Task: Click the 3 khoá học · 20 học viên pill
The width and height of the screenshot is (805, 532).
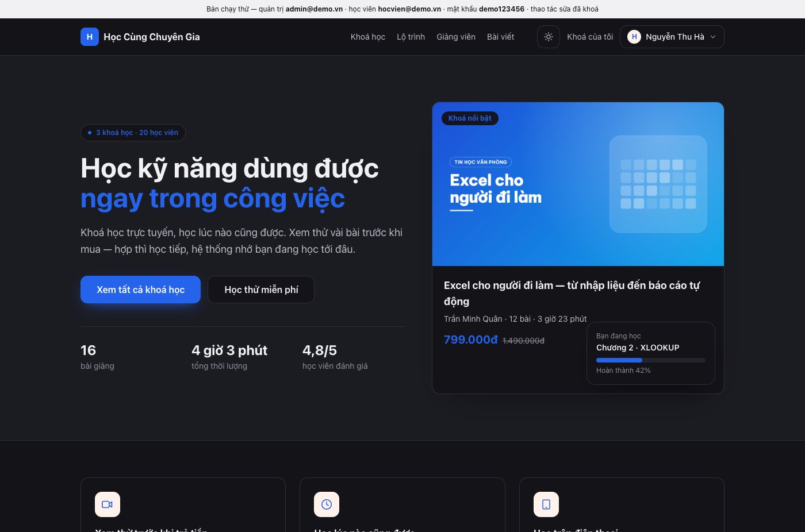Action: [x=133, y=133]
